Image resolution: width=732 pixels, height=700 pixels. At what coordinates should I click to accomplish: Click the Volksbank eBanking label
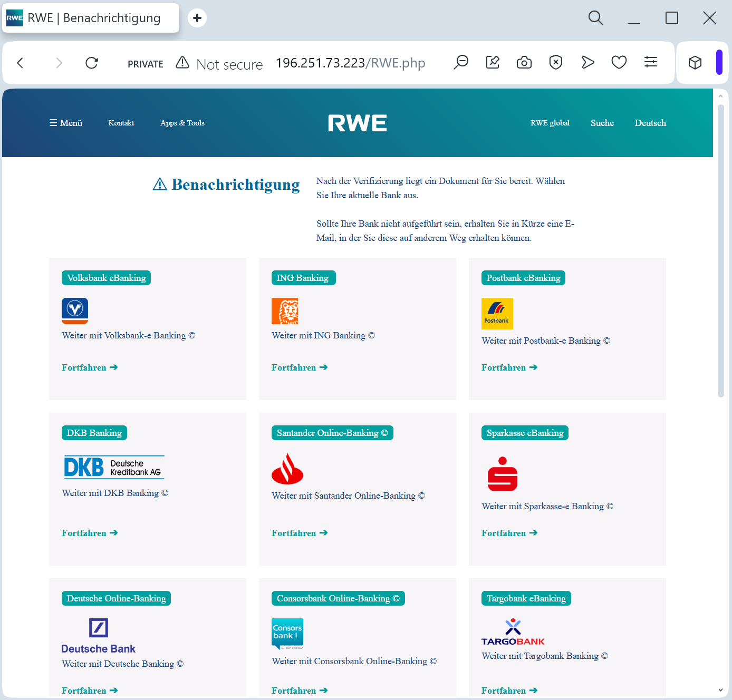click(x=106, y=278)
